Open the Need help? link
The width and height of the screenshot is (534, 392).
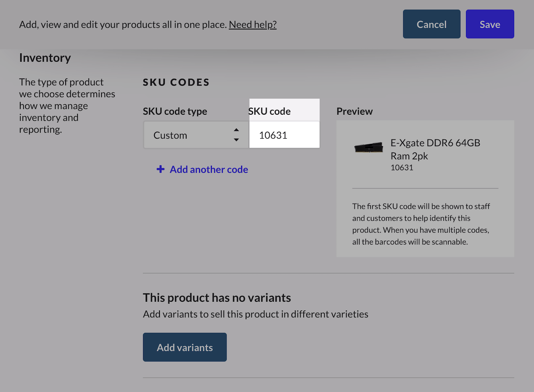click(x=253, y=24)
